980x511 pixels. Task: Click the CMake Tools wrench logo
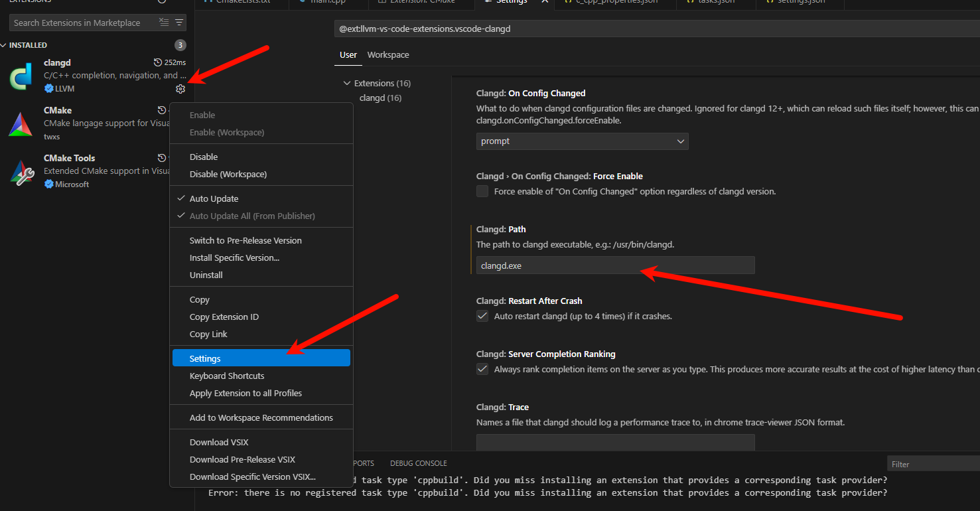pos(21,172)
